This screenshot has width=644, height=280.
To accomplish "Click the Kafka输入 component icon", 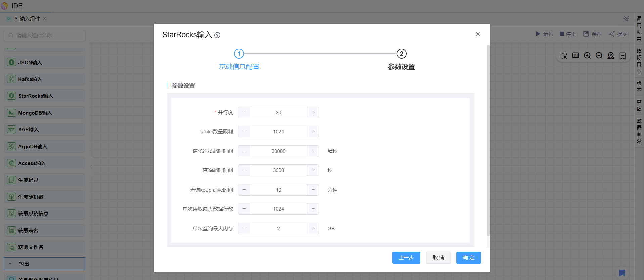I will pos(12,79).
